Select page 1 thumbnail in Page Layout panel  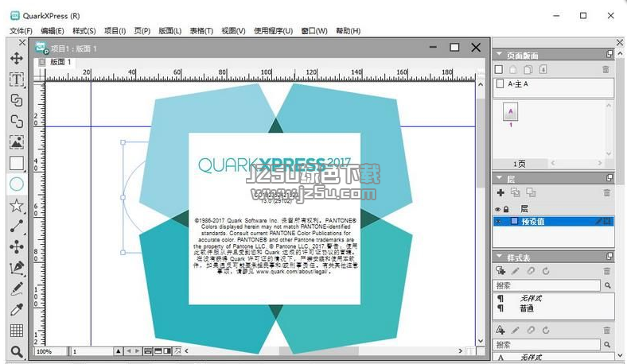pyautogui.click(x=510, y=112)
